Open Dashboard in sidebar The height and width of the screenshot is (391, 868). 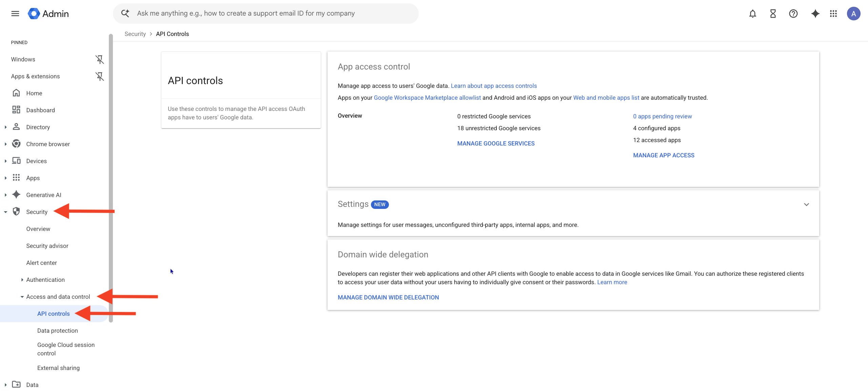[40, 110]
